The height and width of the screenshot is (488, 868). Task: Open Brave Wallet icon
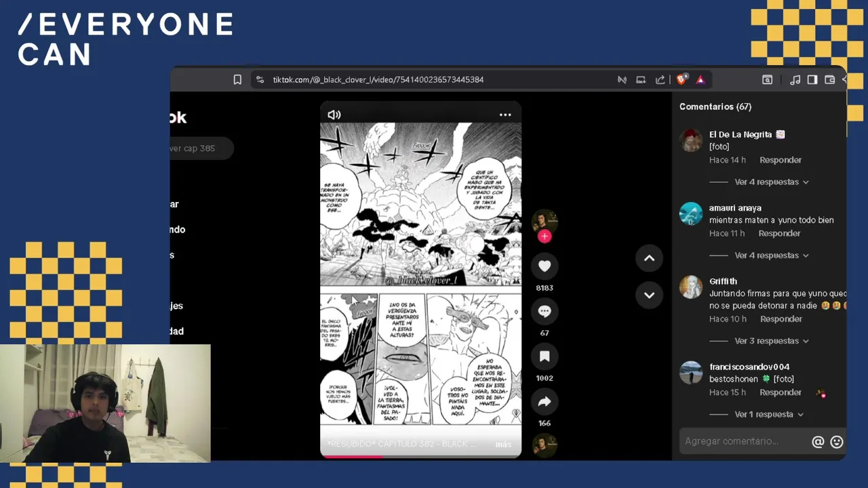point(829,80)
